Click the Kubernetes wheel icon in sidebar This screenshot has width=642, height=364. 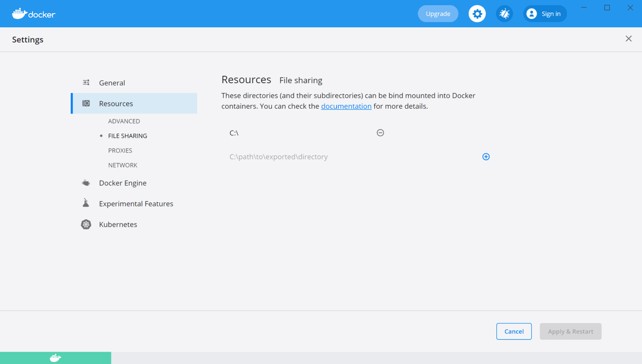point(86,224)
